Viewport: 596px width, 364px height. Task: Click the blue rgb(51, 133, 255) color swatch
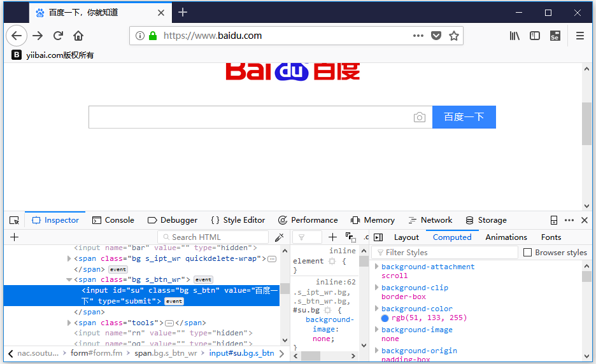click(385, 318)
